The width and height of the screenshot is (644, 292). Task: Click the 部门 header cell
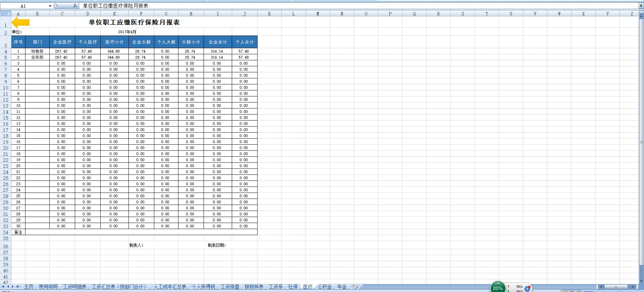[x=37, y=42]
